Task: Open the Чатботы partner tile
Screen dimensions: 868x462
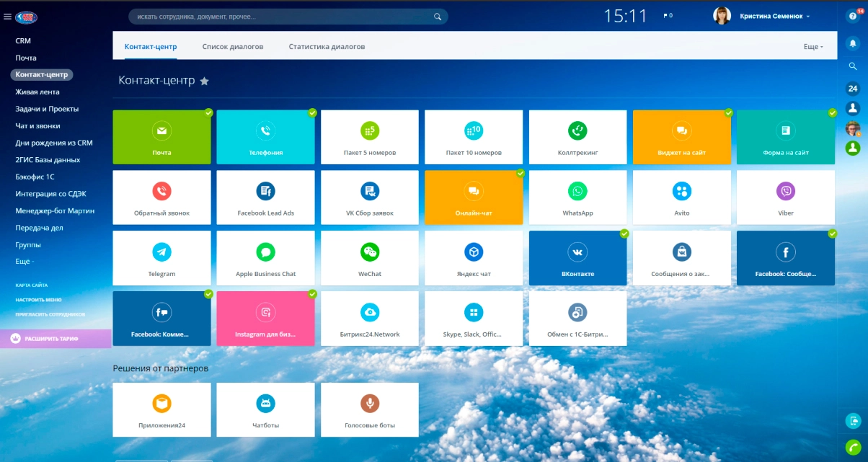Action: [266, 409]
